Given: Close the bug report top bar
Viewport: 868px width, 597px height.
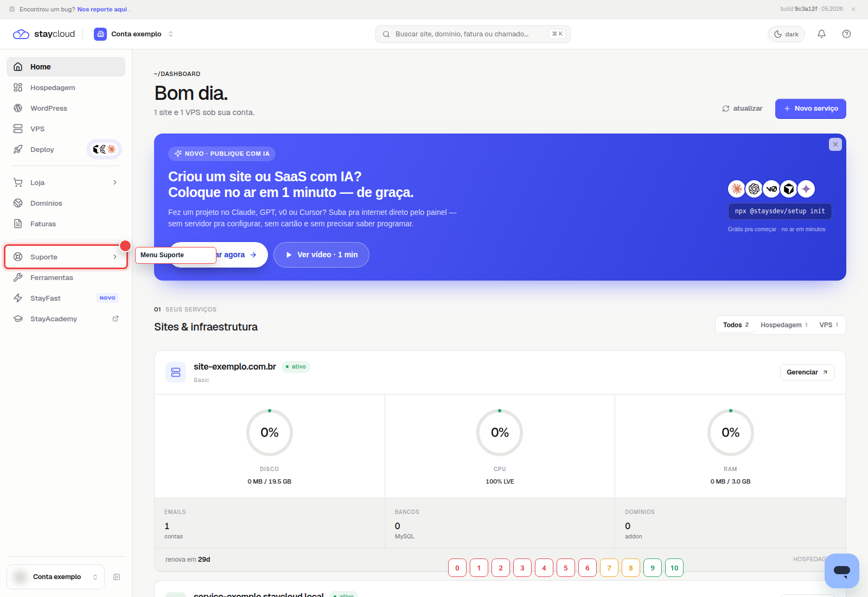Looking at the screenshot, I should (853, 9).
